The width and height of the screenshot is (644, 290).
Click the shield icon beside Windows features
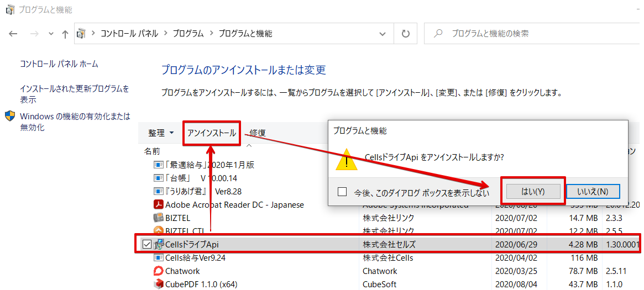click(x=11, y=116)
